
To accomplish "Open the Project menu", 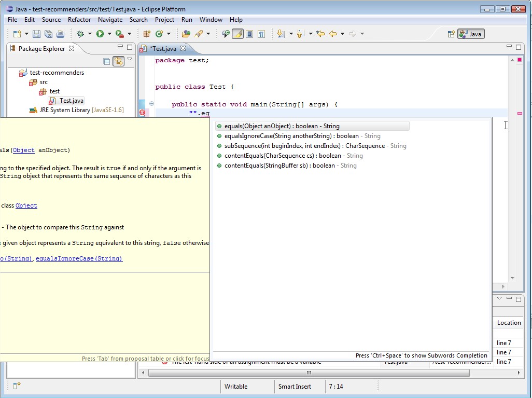I will tap(164, 20).
